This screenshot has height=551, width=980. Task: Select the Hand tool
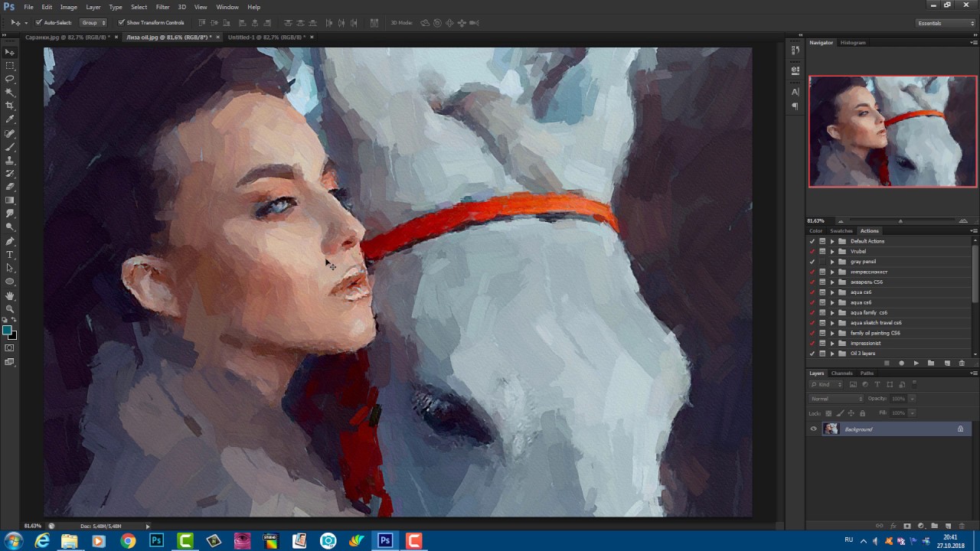pyautogui.click(x=10, y=296)
